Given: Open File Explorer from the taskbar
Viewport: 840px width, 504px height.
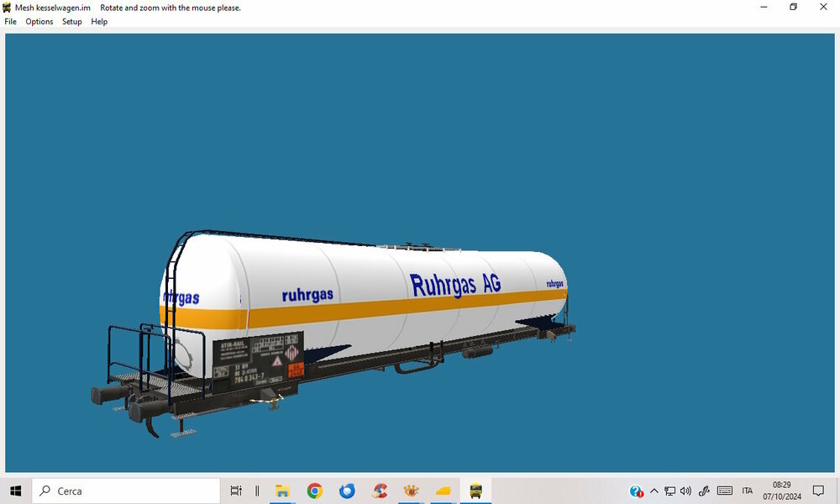Looking at the screenshot, I should click(282, 491).
